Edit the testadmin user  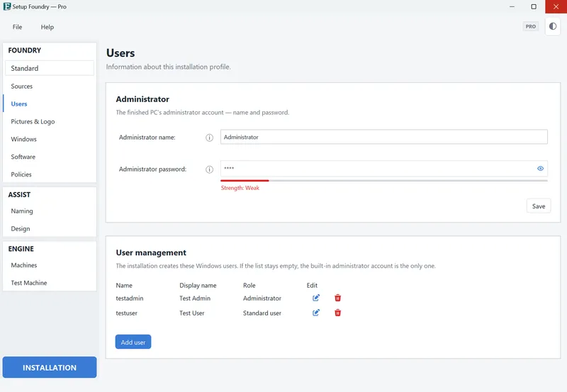(315, 298)
